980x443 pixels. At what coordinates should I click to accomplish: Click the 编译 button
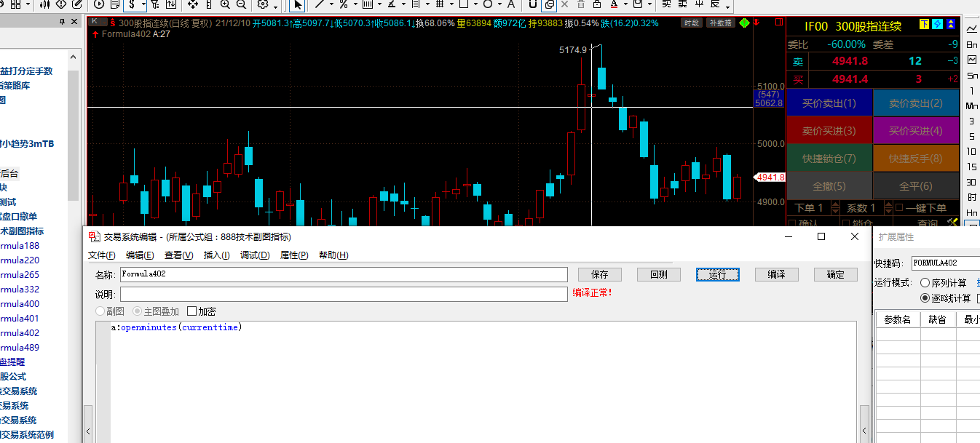pos(777,274)
